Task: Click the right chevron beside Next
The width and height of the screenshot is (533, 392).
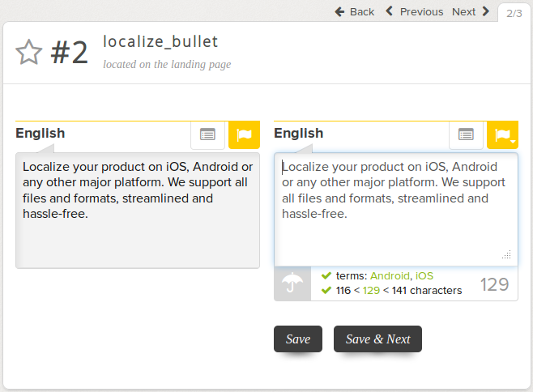Action: (x=486, y=11)
